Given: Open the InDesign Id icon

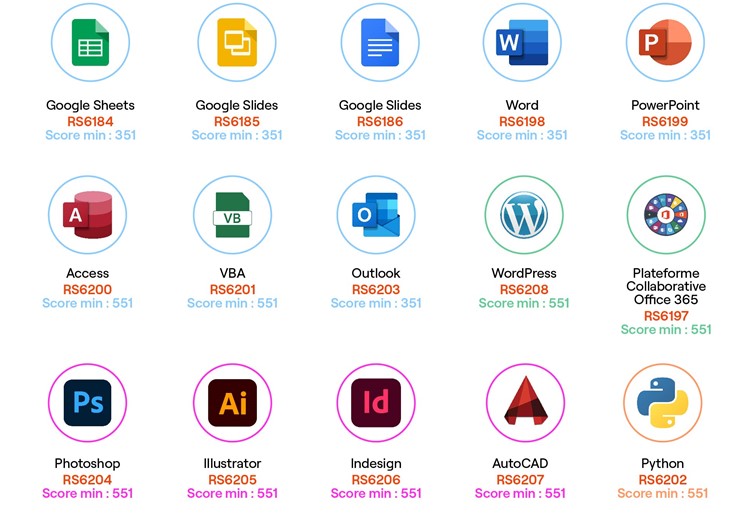Looking at the screenshot, I should click(x=376, y=402).
